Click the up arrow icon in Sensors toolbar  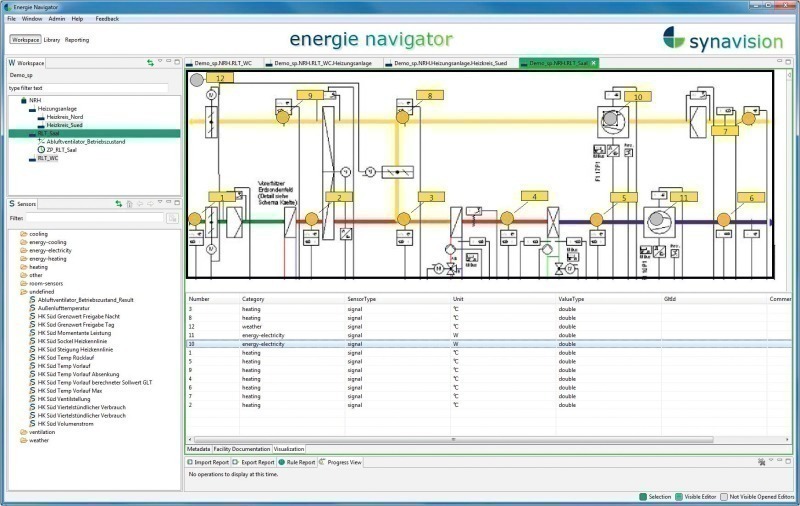click(x=130, y=204)
